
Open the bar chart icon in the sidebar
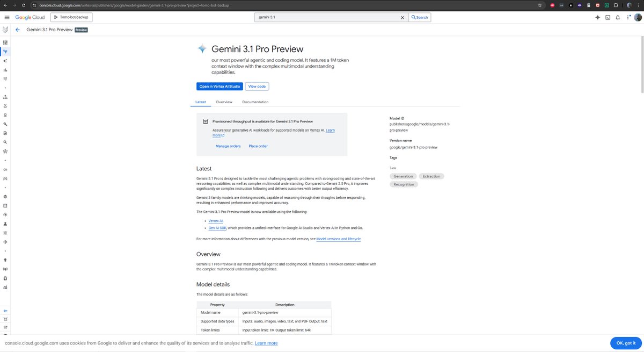(5, 70)
